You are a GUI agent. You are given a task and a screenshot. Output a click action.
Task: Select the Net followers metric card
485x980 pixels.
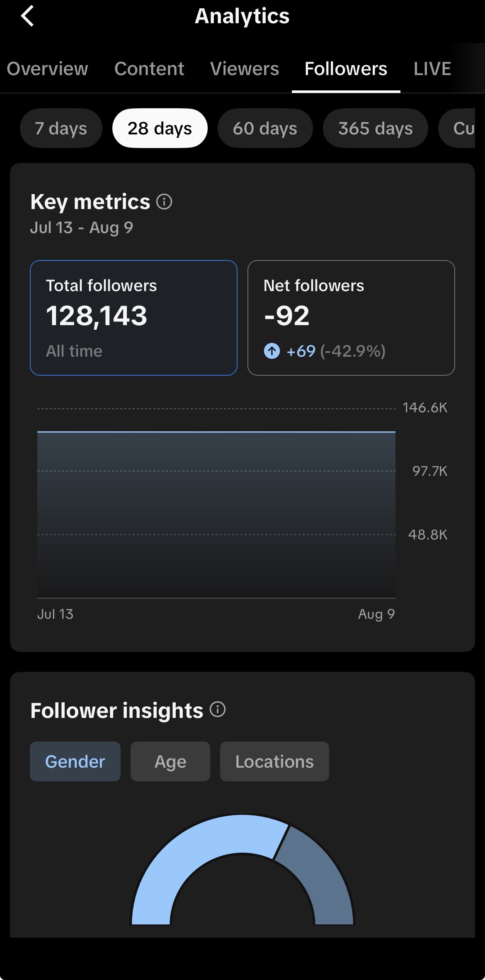pyautogui.click(x=351, y=318)
